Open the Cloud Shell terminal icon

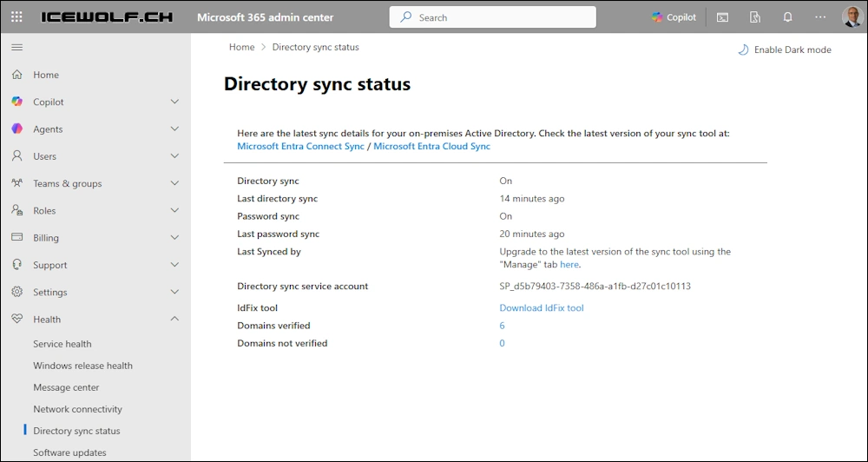pyautogui.click(x=722, y=17)
